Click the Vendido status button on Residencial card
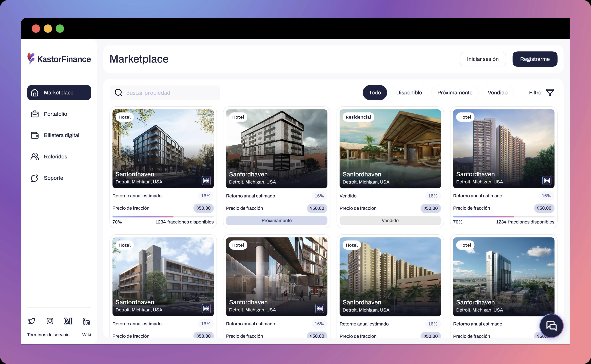The width and height of the screenshot is (591, 364). click(x=390, y=221)
